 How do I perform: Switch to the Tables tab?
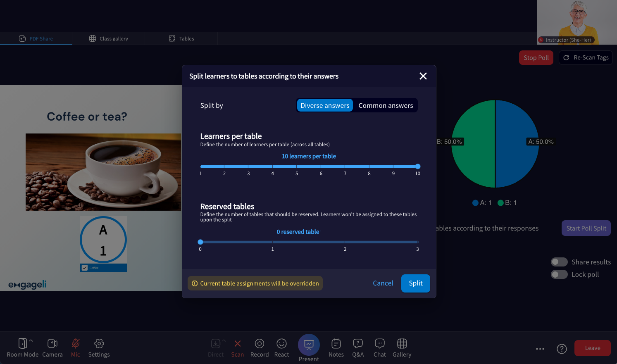click(181, 38)
